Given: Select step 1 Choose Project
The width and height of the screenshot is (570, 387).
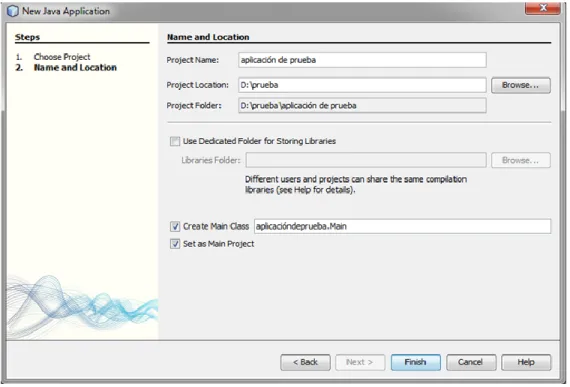Looking at the screenshot, I should [62, 57].
